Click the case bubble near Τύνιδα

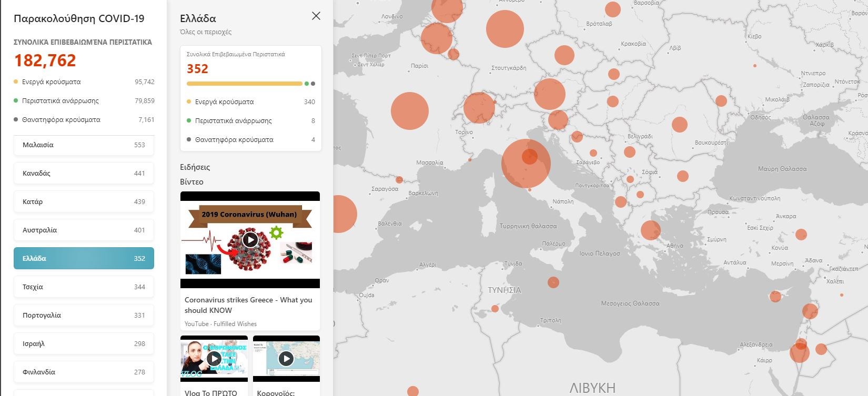pyautogui.click(x=553, y=282)
